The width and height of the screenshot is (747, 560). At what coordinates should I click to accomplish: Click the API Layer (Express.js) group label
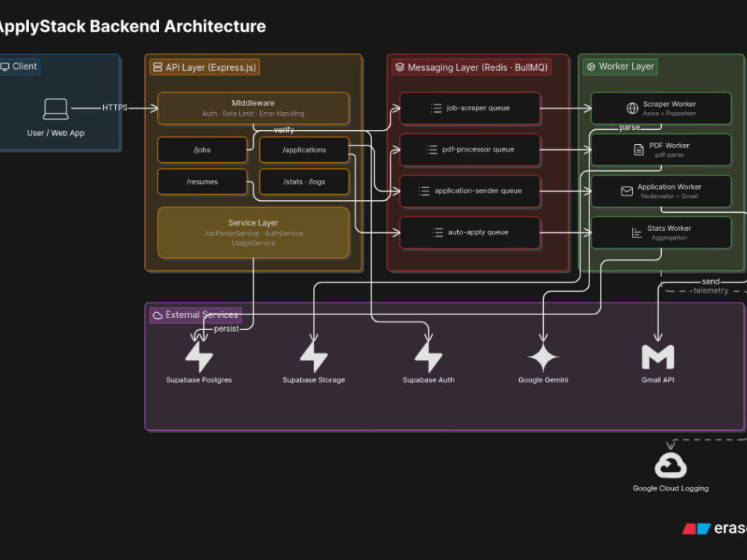[x=211, y=68]
